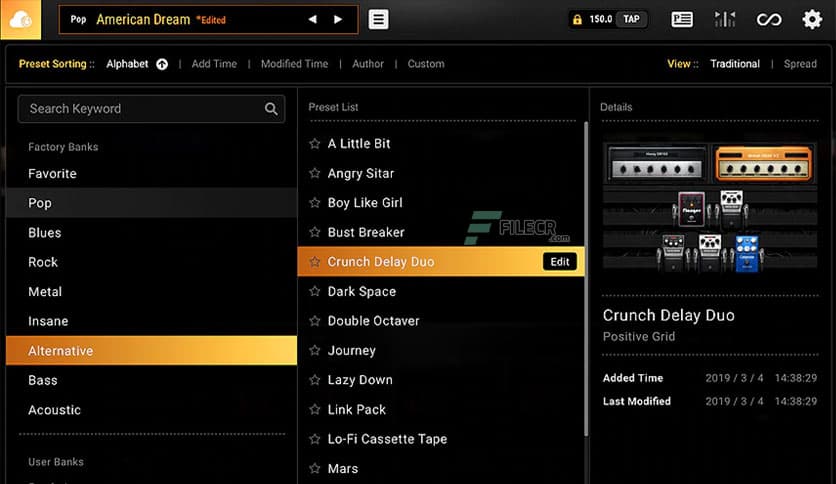Screen dimensions: 836x484
Task: Sort presets by Alphabet
Action: pos(127,64)
